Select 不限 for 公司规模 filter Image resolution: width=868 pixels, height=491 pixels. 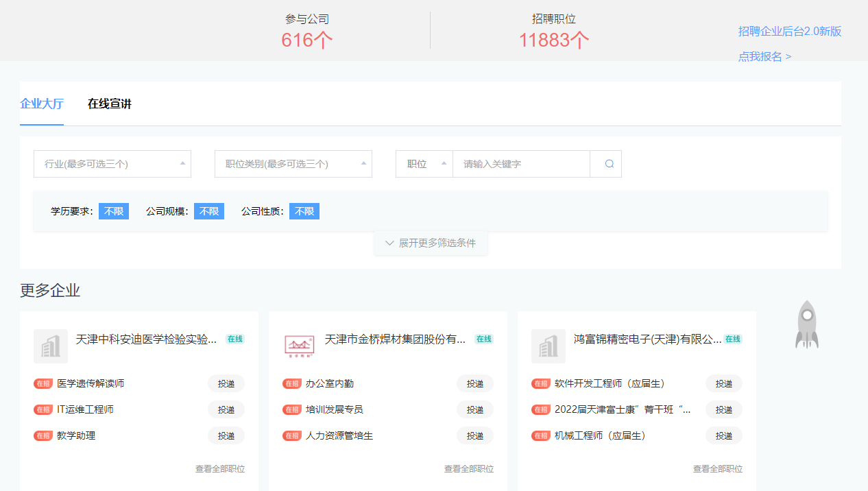[209, 211]
